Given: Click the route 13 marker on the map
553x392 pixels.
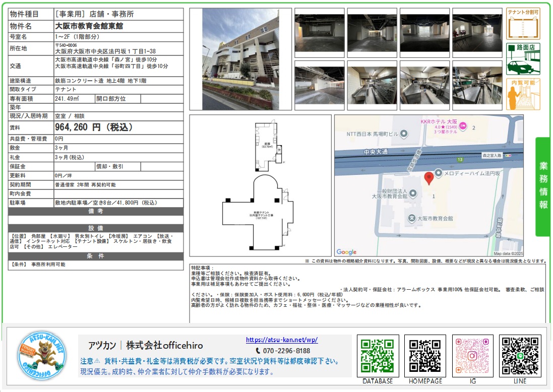Looking at the screenshot, I should (460, 159).
